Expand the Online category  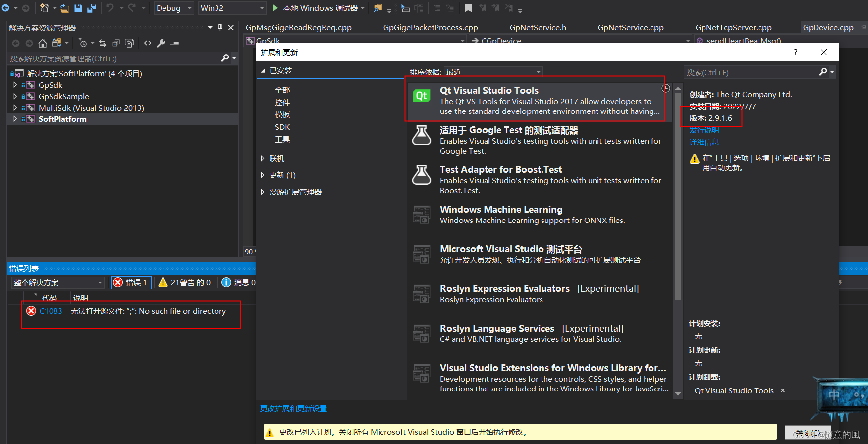263,158
